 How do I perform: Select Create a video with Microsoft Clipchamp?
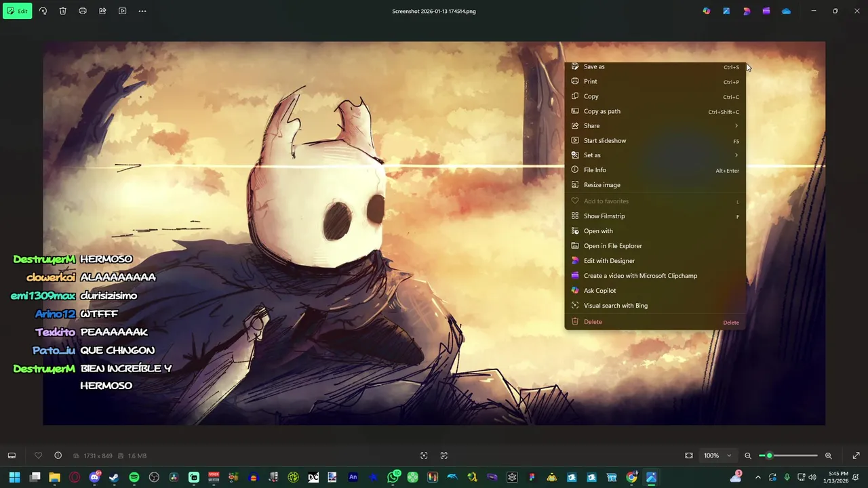click(x=655, y=276)
